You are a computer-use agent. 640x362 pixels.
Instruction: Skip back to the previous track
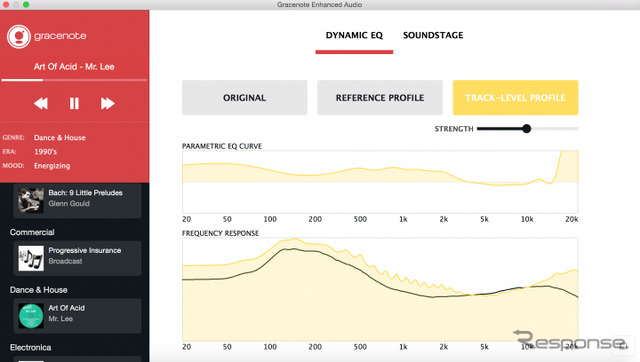pos(41,103)
